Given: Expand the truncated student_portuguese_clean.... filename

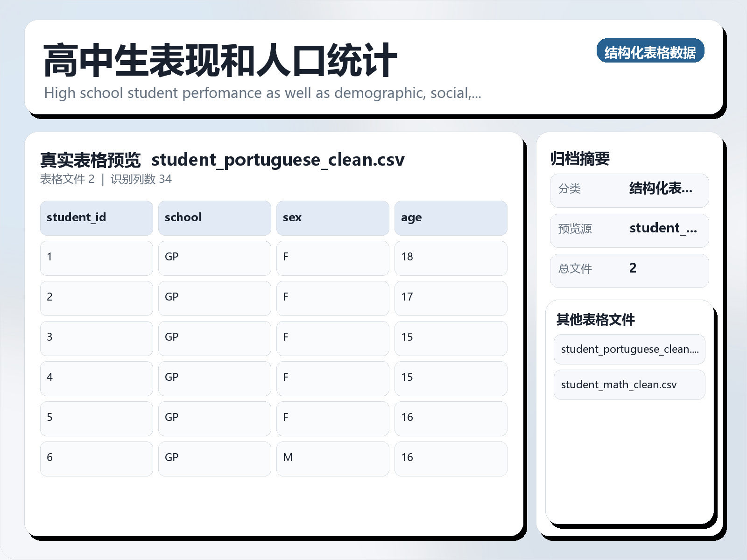Looking at the screenshot, I should tap(629, 349).
